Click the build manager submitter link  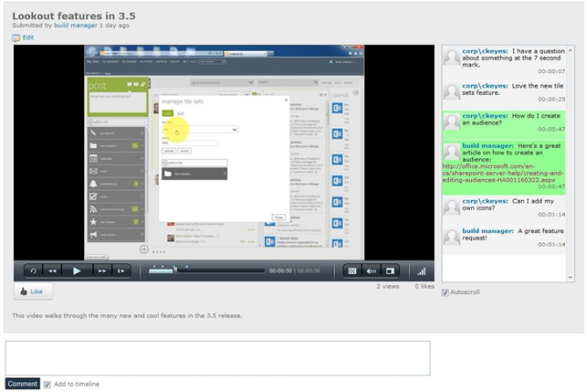(73, 25)
